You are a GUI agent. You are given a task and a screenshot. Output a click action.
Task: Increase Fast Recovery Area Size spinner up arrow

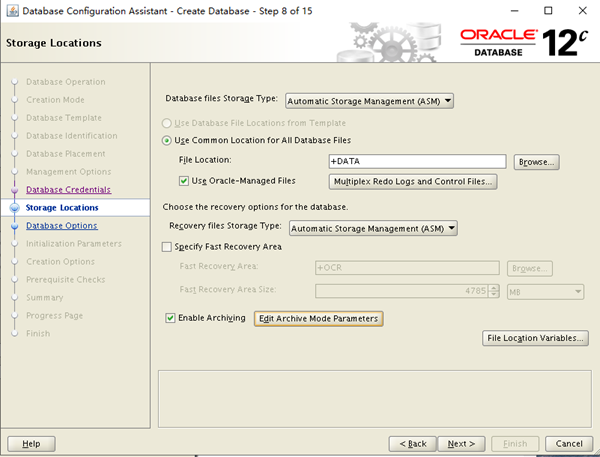[494, 288]
